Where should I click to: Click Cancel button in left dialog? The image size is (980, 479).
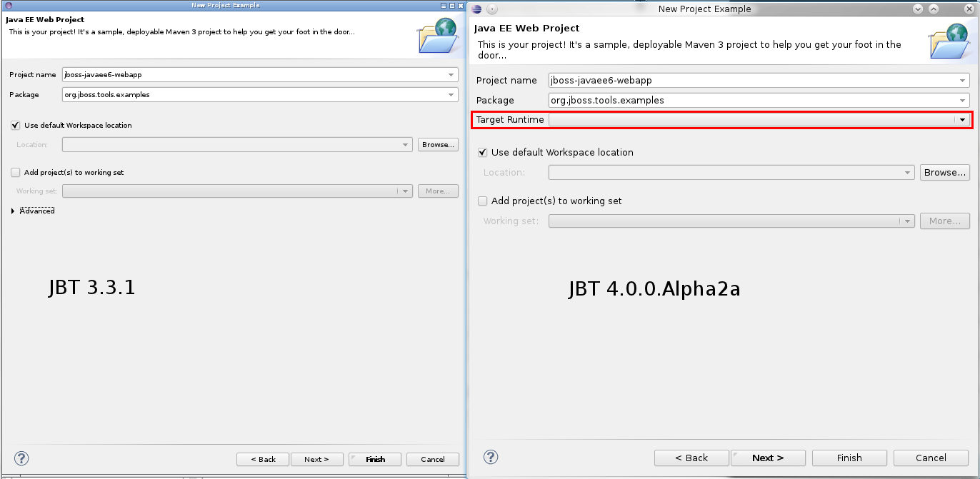pyautogui.click(x=433, y=459)
